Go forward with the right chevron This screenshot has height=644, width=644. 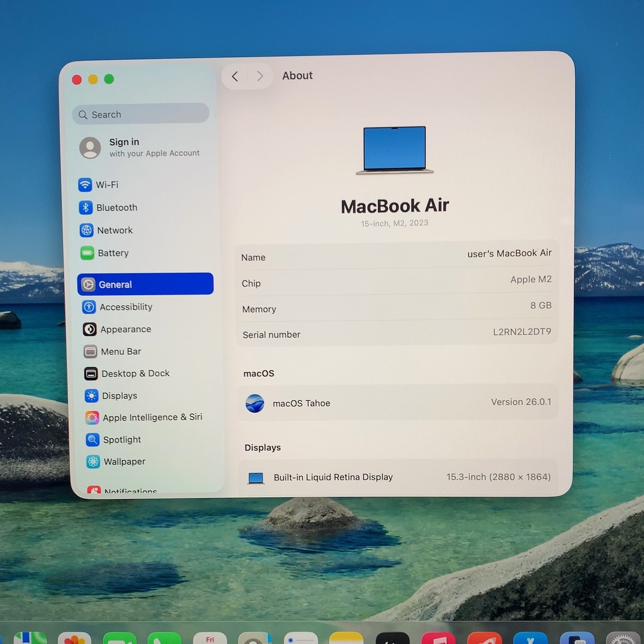tap(259, 76)
